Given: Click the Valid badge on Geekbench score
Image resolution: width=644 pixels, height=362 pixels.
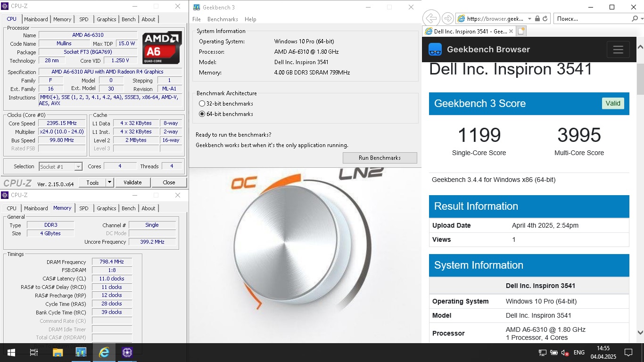Looking at the screenshot, I should tap(613, 103).
